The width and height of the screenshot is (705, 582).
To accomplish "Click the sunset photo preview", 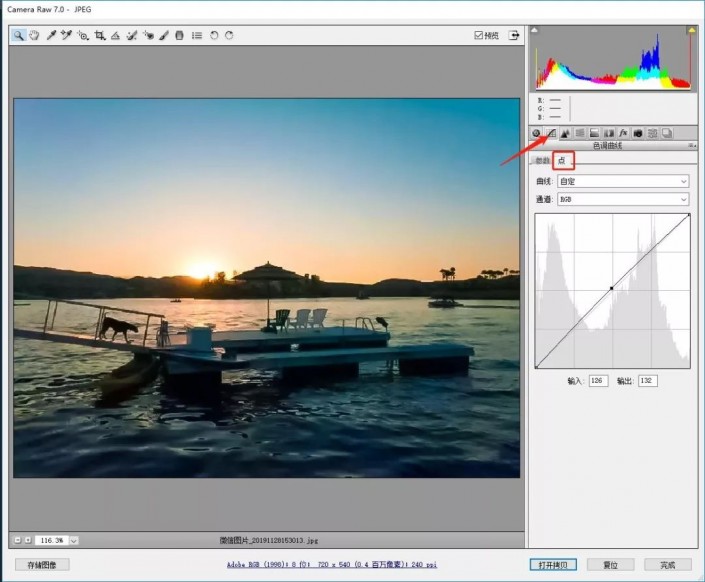I will point(267,288).
